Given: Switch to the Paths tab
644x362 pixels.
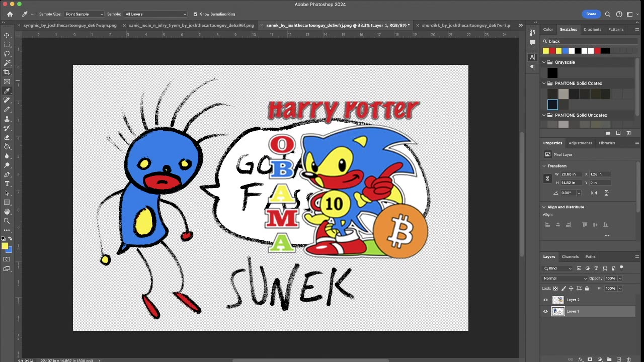Looking at the screenshot, I should [x=590, y=256].
